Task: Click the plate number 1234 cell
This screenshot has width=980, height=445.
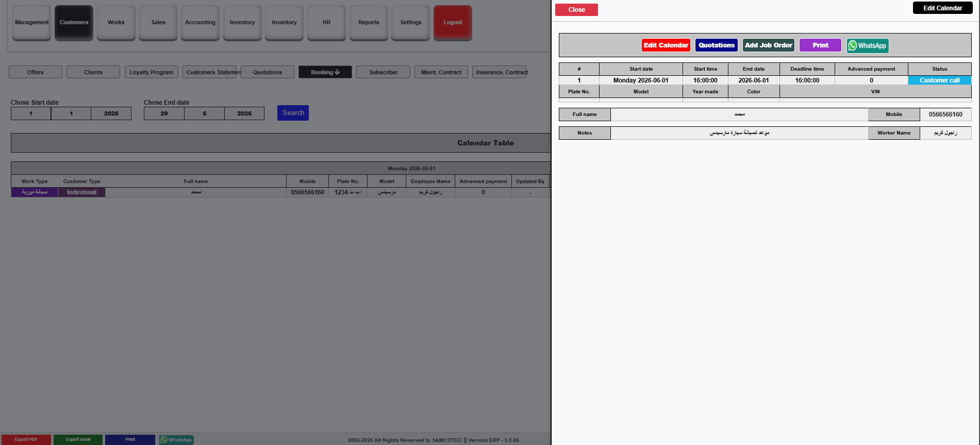Action: click(348, 192)
